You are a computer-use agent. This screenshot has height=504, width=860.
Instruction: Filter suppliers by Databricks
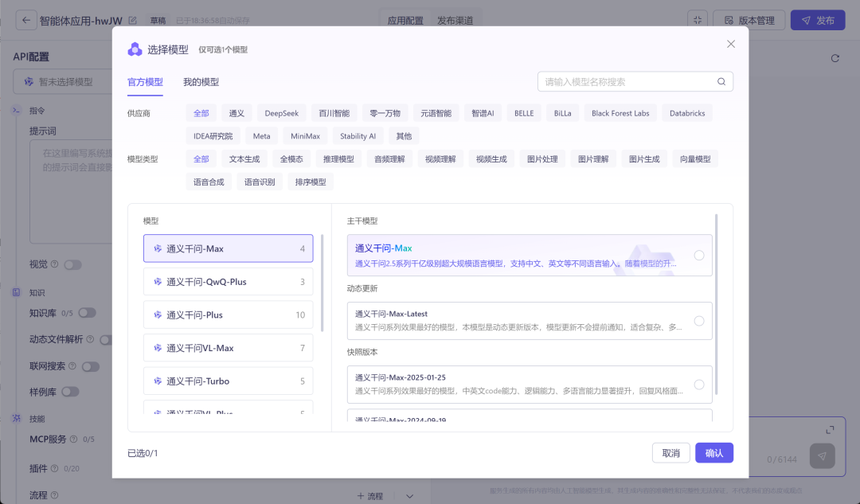click(x=687, y=113)
